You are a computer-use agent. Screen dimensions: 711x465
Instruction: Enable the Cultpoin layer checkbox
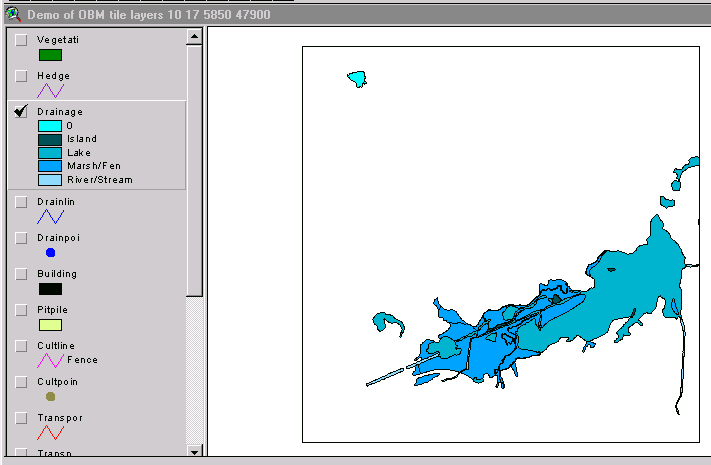21,382
